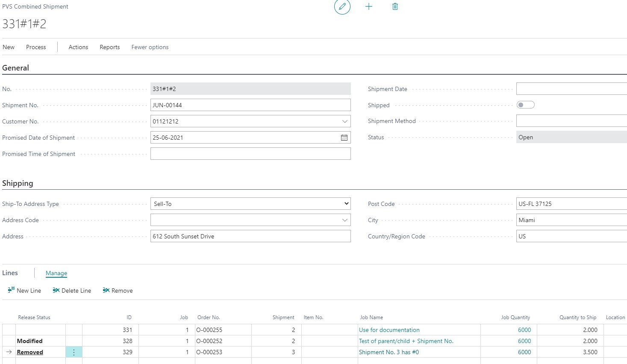Collapse the General section header
This screenshot has width=627, height=364.
coord(15,68)
